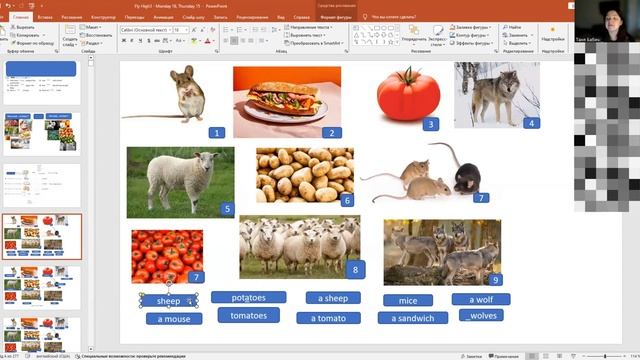Switch to the Animations (Анимация) tab
640x360 pixels.
164,17
